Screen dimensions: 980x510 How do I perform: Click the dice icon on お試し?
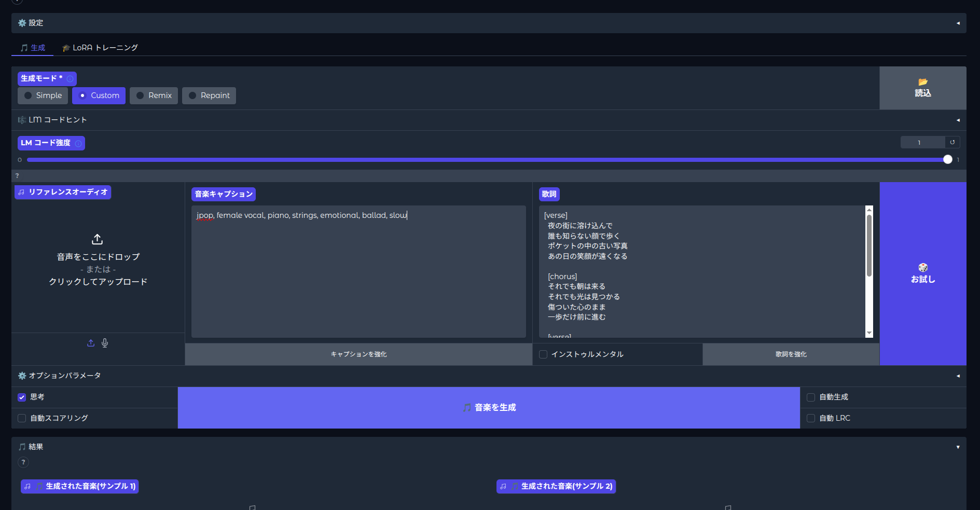[923, 267]
